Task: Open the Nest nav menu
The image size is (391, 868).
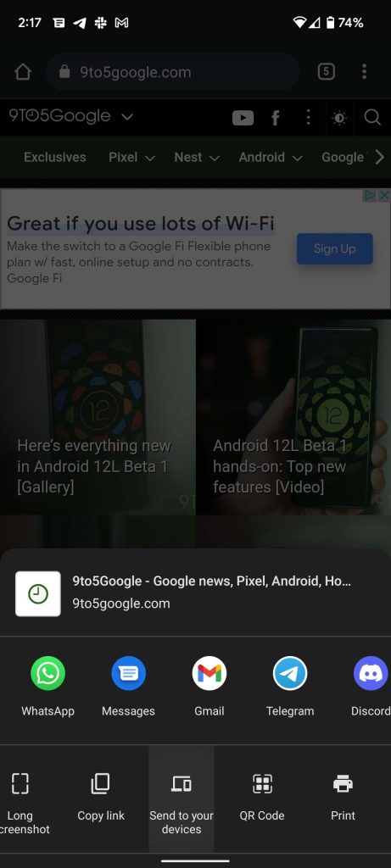Action: pos(197,157)
